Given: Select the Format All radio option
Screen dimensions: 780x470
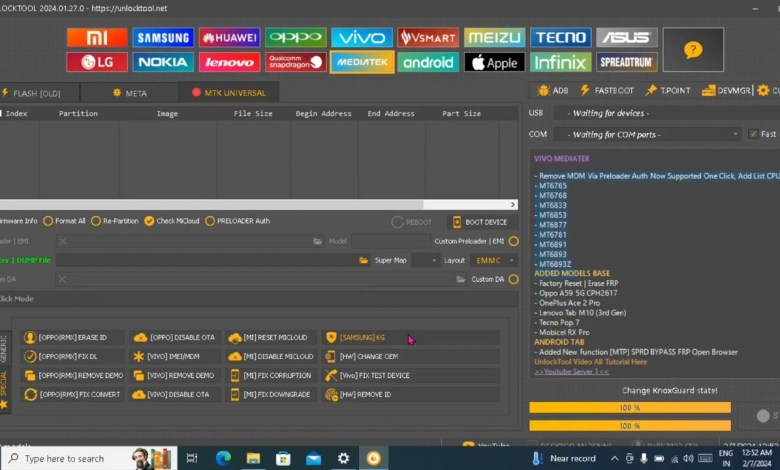Looking at the screenshot, I should tap(64, 221).
